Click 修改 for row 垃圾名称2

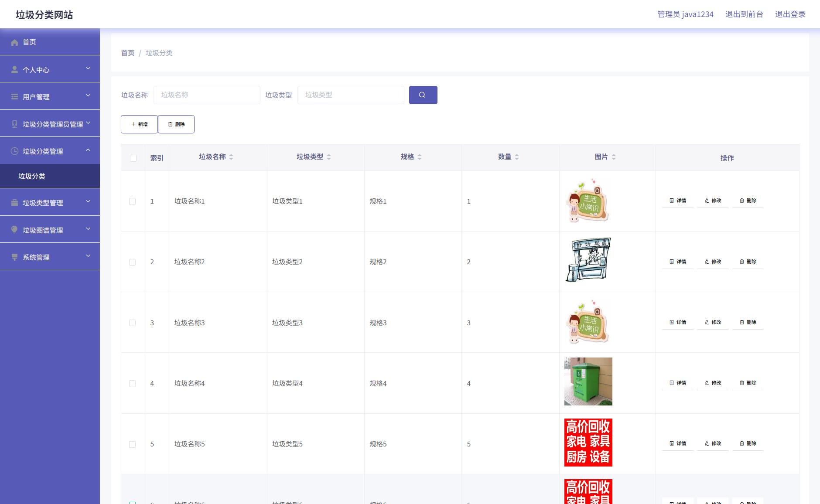pyautogui.click(x=713, y=262)
